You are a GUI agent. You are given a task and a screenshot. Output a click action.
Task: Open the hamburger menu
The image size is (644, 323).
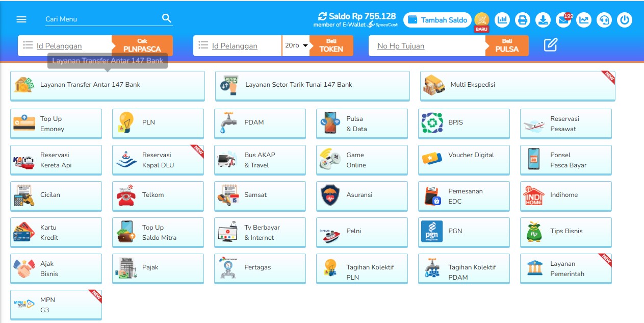[21, 19]
